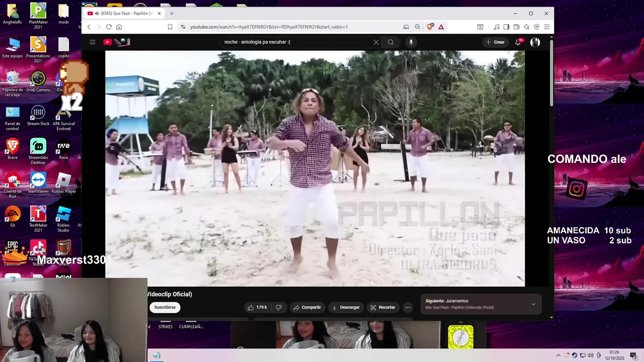Open the Brave Wallet icon

516,27
